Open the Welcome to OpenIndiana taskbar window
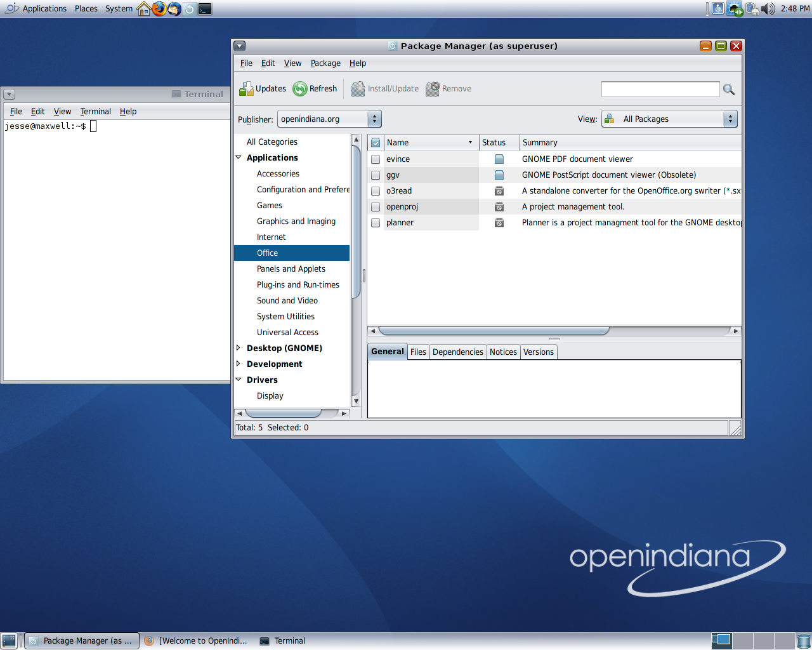Screen dimensions: 812x650 [x=197, y=641]
